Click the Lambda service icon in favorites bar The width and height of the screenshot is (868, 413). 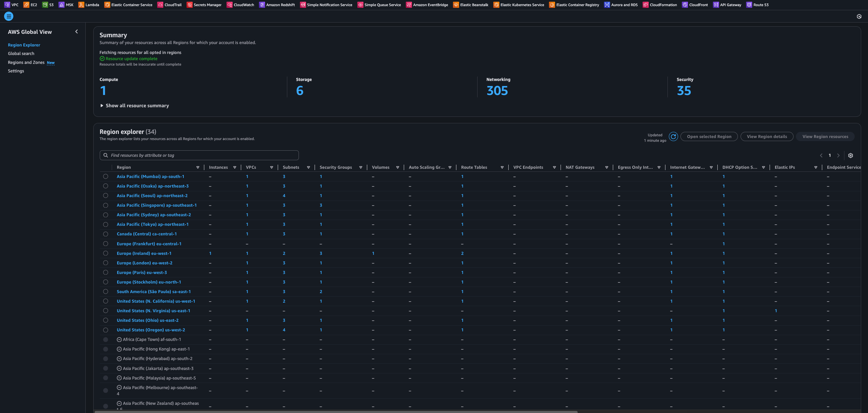pos(81,5)
